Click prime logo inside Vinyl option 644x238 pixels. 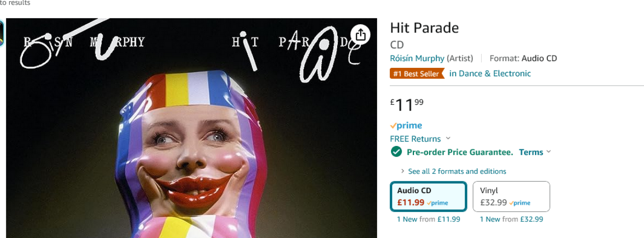point(520,203)
